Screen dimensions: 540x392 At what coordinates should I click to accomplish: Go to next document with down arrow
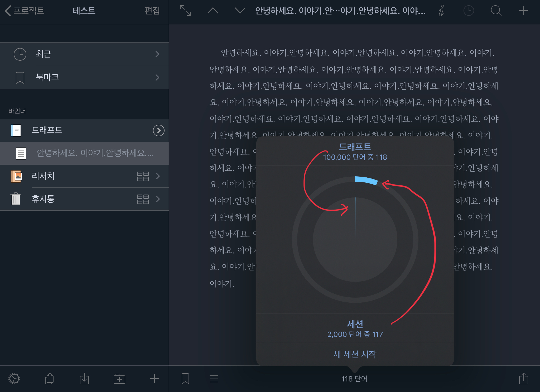click(240, 11)
